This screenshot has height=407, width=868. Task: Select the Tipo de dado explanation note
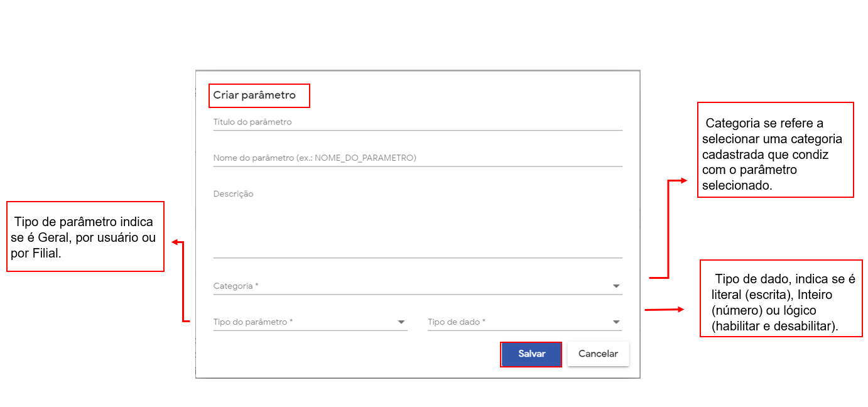(x=781, y=298)
